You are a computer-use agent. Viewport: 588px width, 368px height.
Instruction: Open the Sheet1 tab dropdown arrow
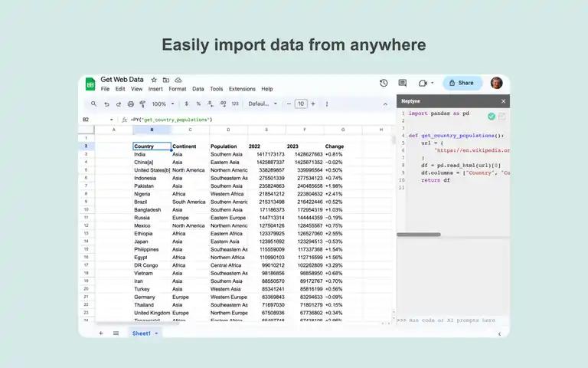[156, 333]
